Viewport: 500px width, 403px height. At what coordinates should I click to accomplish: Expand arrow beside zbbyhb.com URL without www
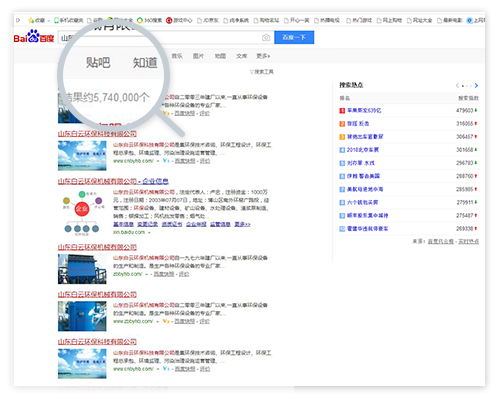point(147,274)
